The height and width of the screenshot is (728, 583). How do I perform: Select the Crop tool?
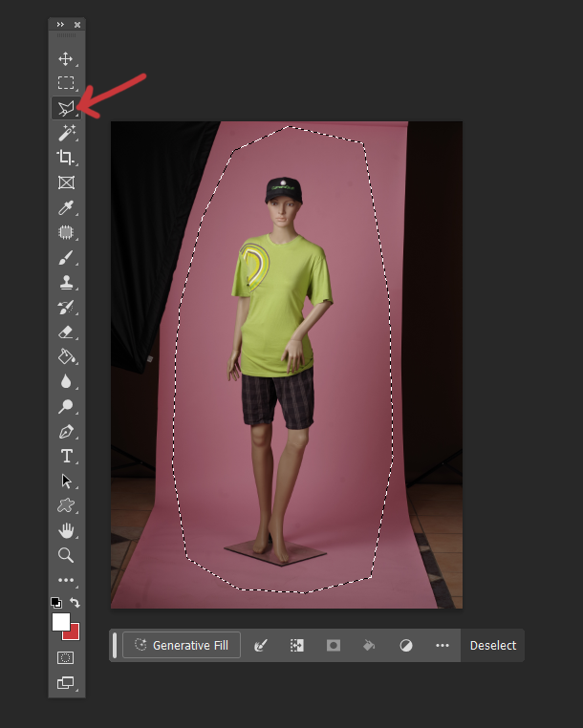[x=66, y=159]
